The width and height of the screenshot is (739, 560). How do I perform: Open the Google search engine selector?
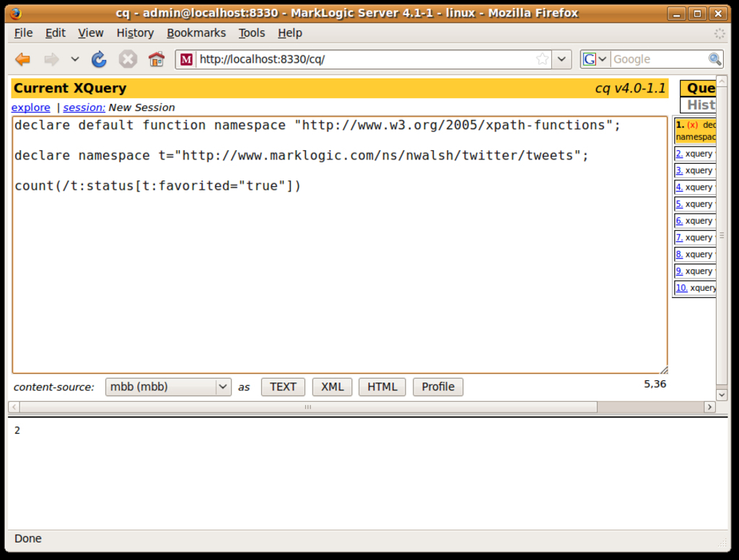[595, 59]
